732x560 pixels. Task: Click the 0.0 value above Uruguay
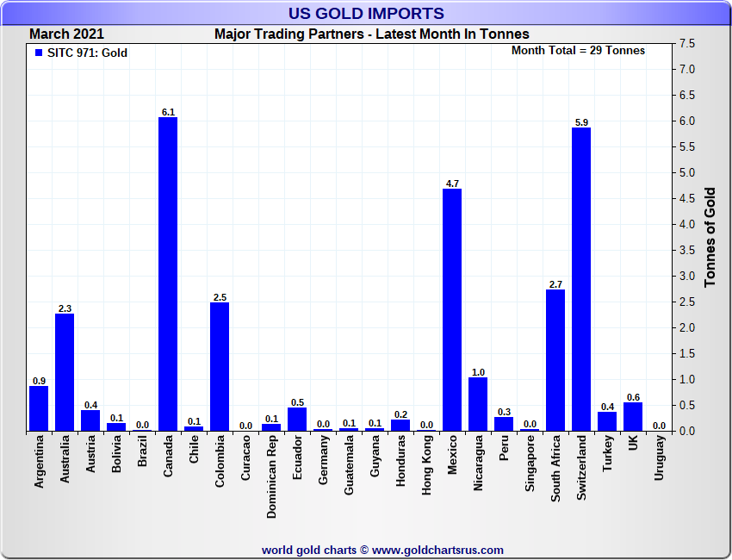(659, 426)
